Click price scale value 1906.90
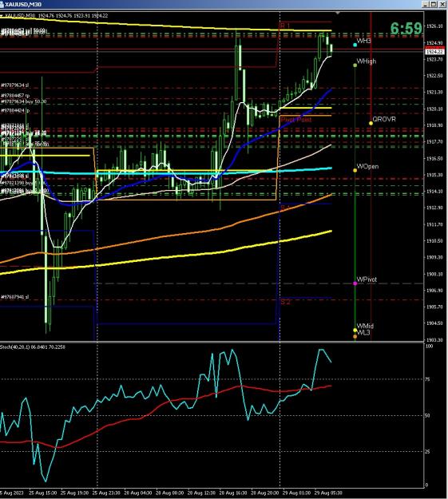448x499 pixels. pyautogui.click(x=434, y=291)
